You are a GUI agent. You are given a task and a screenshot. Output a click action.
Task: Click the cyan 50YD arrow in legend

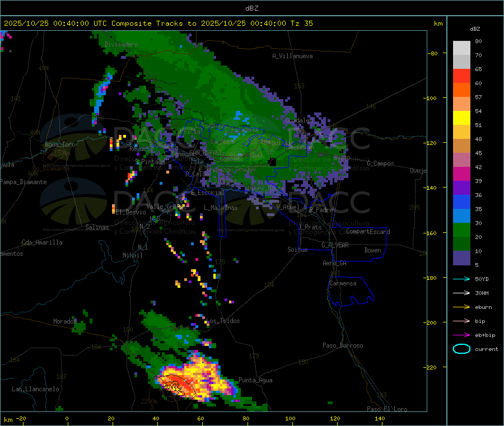click(x=461, y=279)
